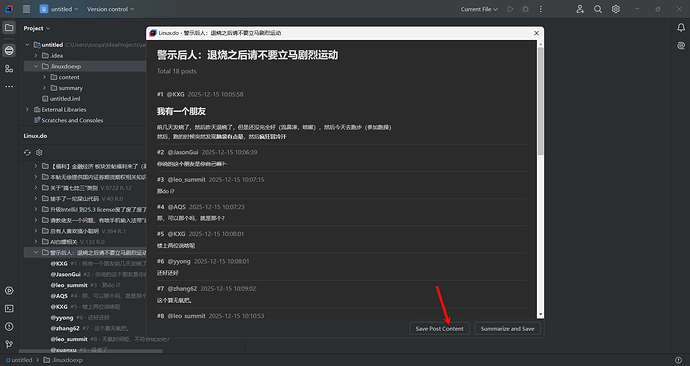This screenshot has height=366, width=690.
Task: Click '.linuxdoexp' breadcrumb in status bar
Action: [63, 360]
